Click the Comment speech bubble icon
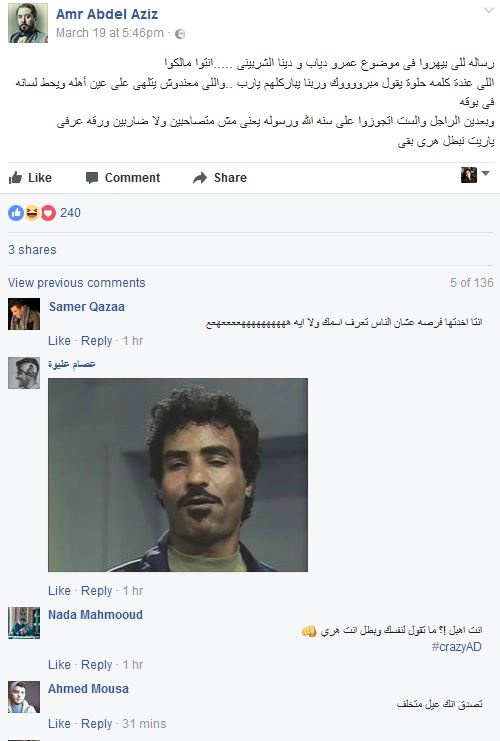The width and height of the screenshot is (500, 741). [x=92, y=178]
